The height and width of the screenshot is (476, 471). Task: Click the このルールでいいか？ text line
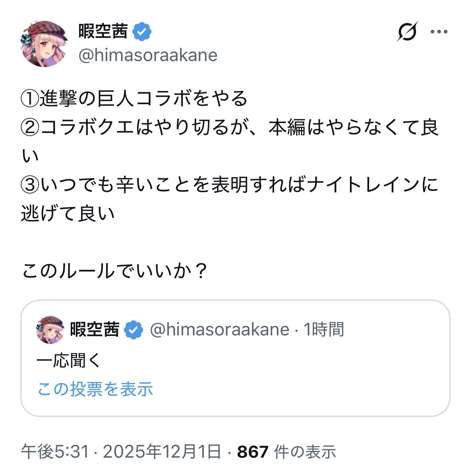coord(115,272)
